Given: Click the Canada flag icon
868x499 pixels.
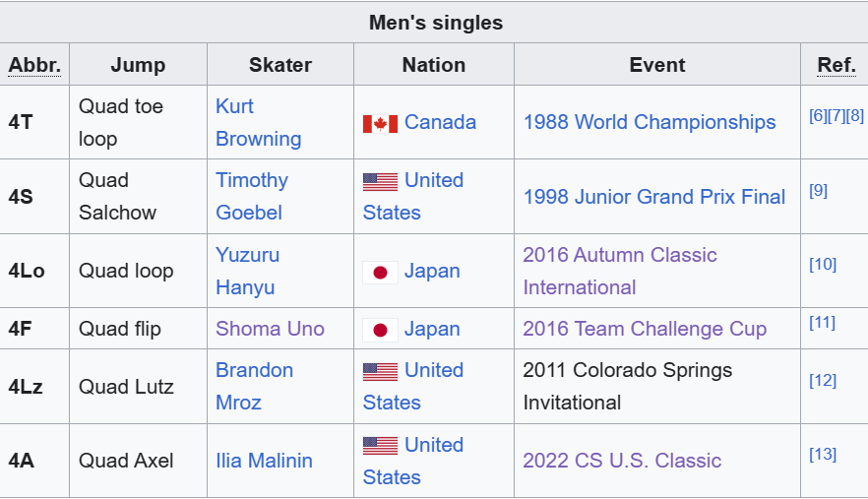Looking at the screenshot, I should coord(380,124).
